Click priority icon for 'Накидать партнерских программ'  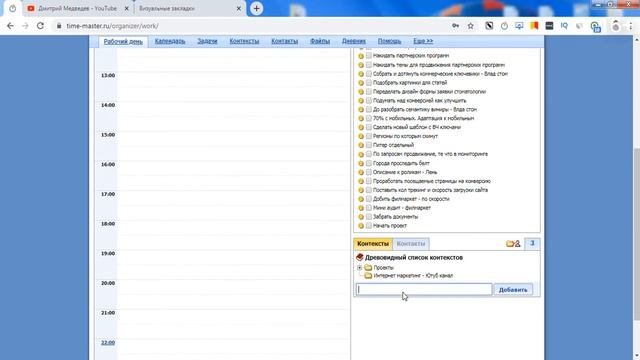[361, 56]
